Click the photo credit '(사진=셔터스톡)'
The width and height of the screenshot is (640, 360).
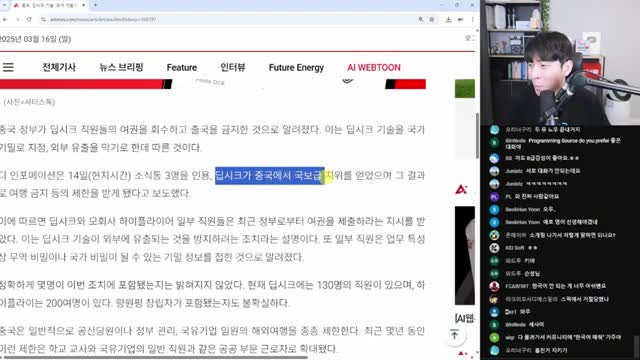(29, 102)
